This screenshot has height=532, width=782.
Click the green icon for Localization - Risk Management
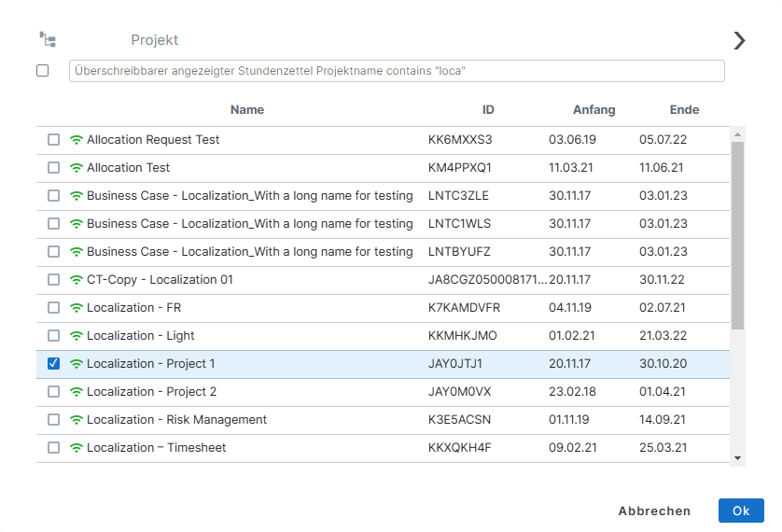pyautogui.click(x=77, y=420)
